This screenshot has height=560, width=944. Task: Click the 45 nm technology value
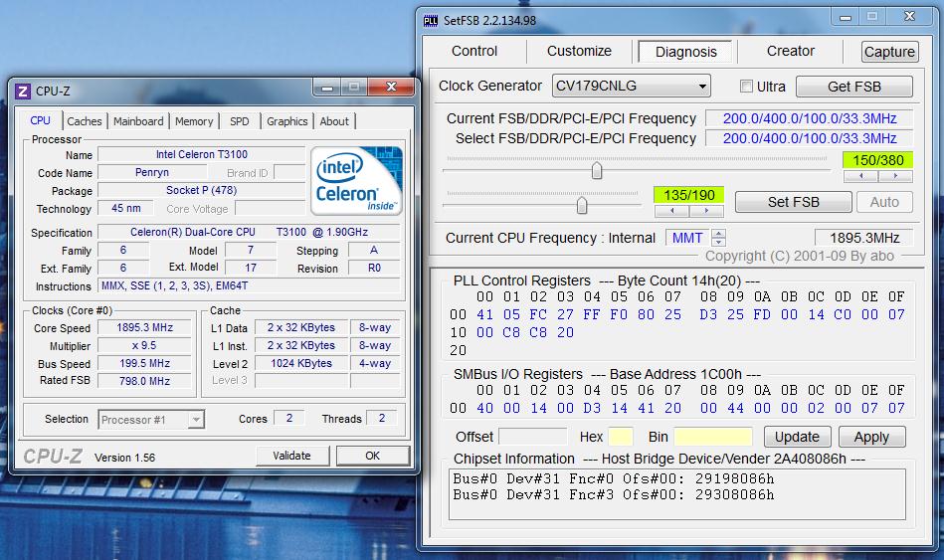click(x=125, y=208)
